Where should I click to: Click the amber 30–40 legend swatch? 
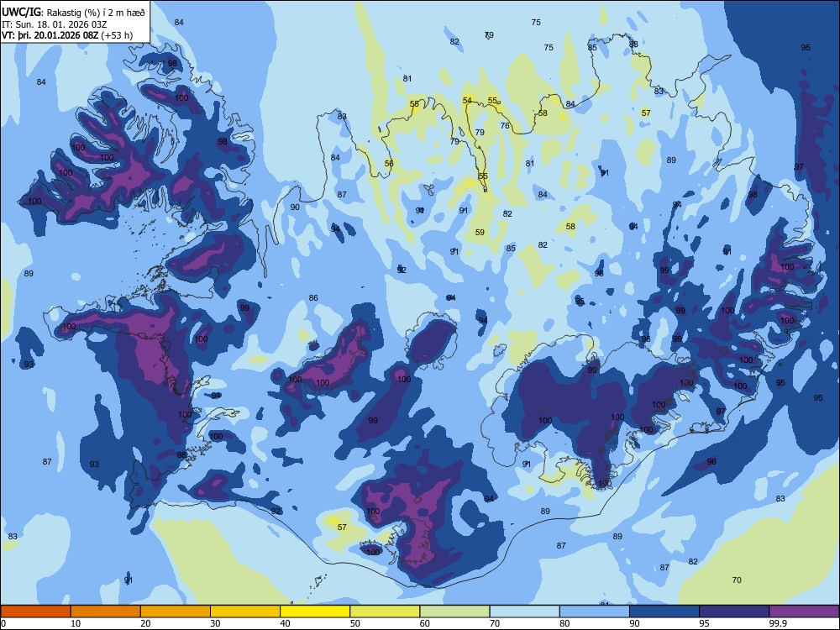[x=245, y=612]
